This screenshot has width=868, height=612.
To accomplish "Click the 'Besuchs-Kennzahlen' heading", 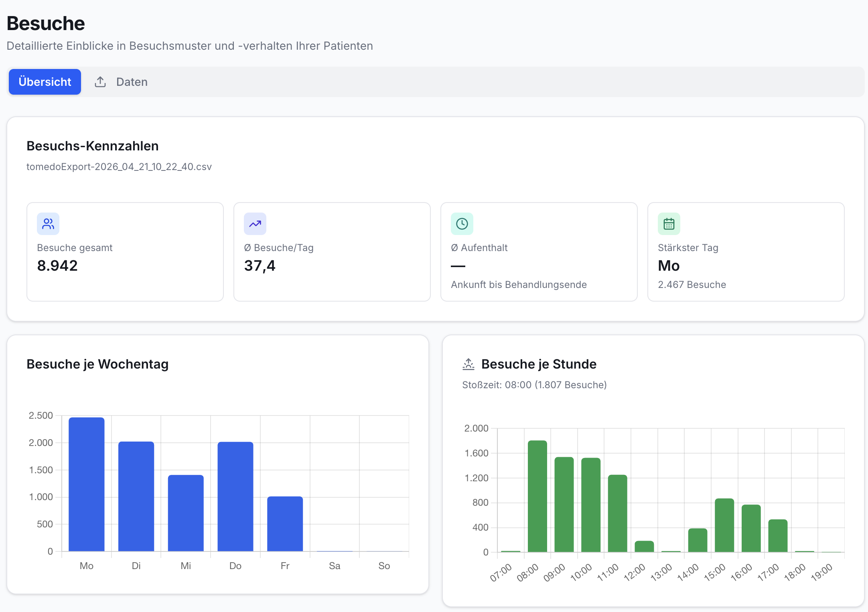I will (x=93, y=146).
